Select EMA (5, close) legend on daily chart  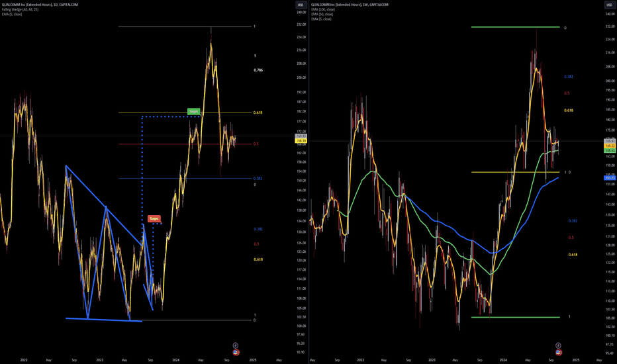pyautogui.click(x=12, y=14)
